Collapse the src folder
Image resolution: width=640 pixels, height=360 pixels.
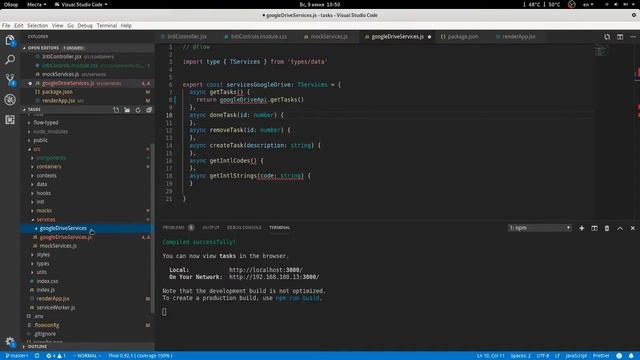pyautogui.click(x=37, y=149)
